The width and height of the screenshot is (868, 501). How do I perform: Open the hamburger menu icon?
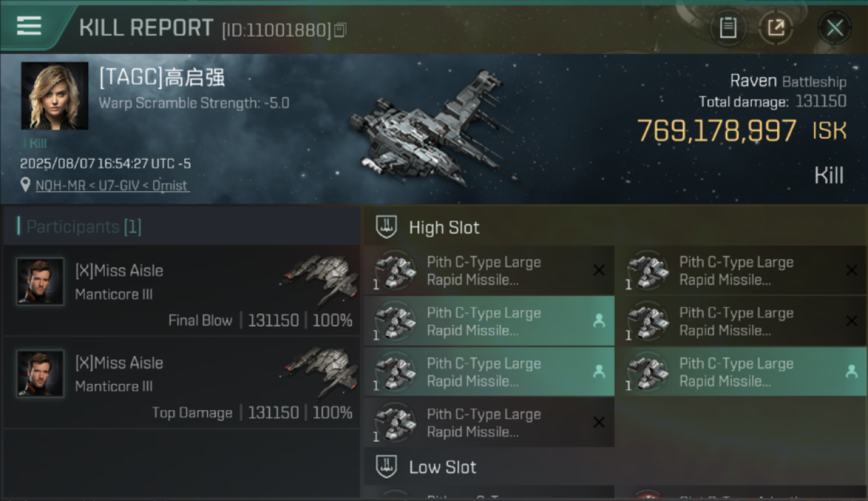[x=29, y=26]
